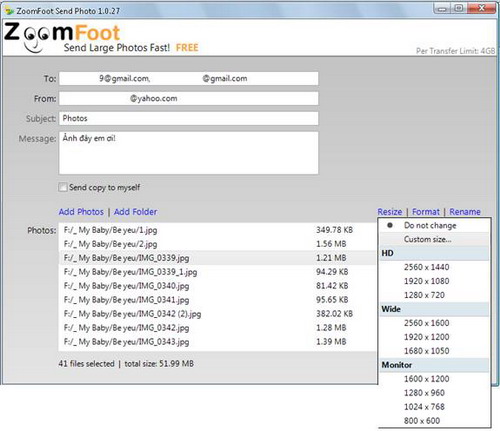Click the 349.78 KB size value
This screenshot has height=431, width=500.
334,230
